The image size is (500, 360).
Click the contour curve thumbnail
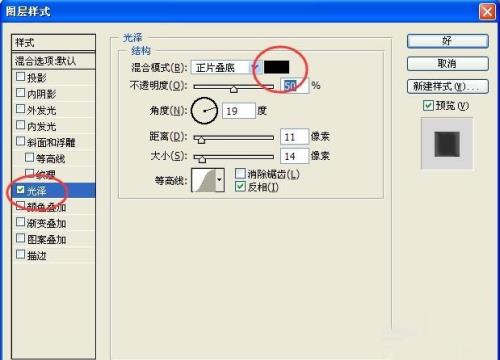204,180
